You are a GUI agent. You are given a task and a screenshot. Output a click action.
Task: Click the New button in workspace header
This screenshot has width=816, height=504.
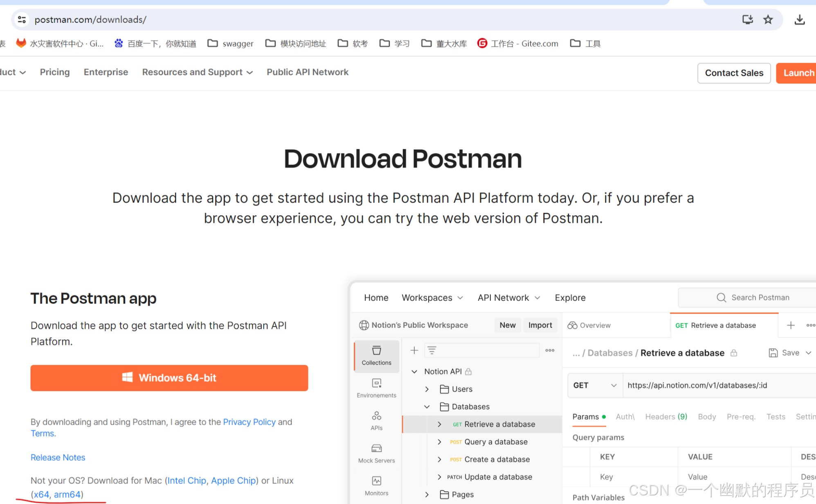pyautogui.click(x=507, y=325)
